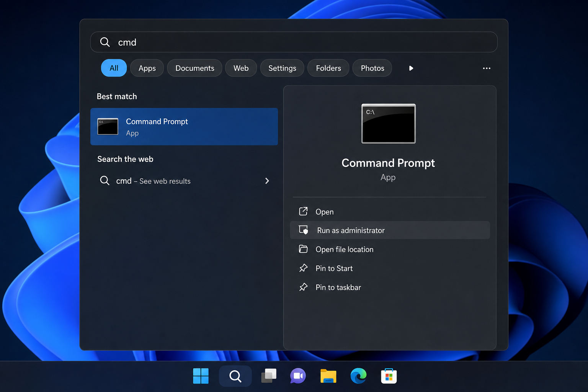The height and width of the screenshot is (392, 588).
Task: Open the Chat video app on the taskbar
Action: pos(298,376)
